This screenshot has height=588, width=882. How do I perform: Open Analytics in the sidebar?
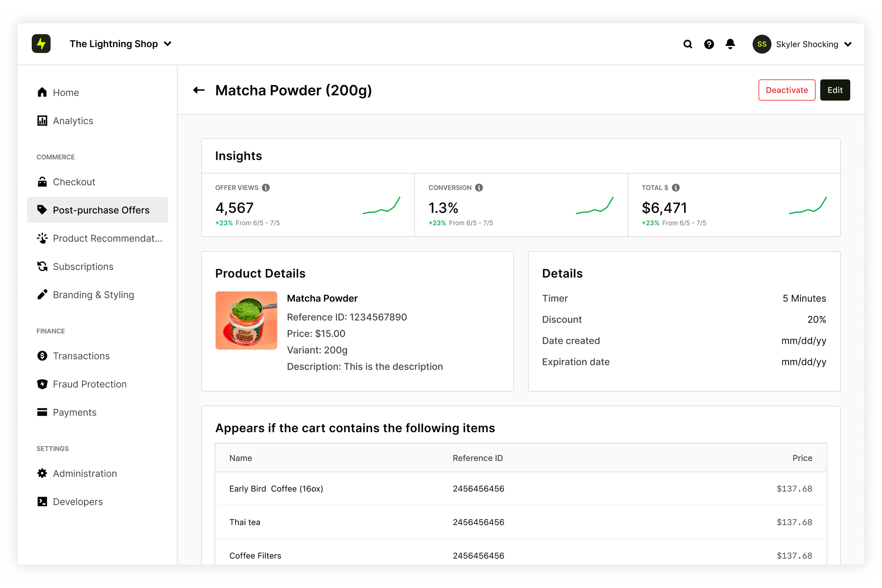[x=73, y=121]
